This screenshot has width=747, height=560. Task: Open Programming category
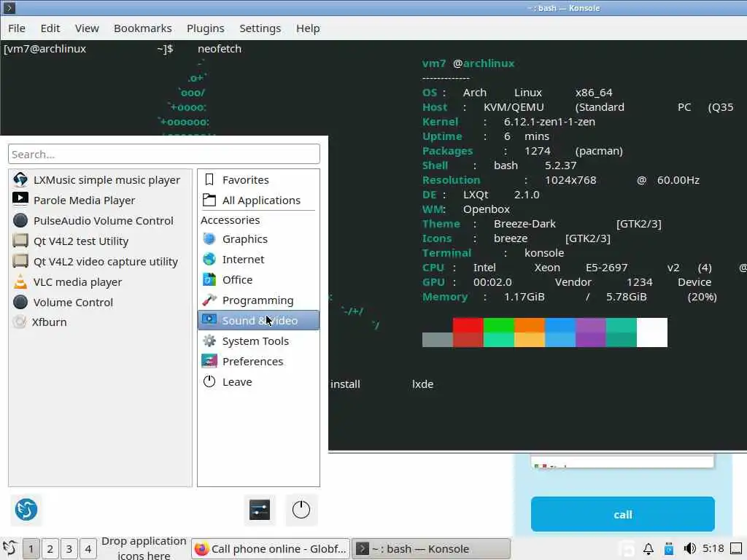258,300
